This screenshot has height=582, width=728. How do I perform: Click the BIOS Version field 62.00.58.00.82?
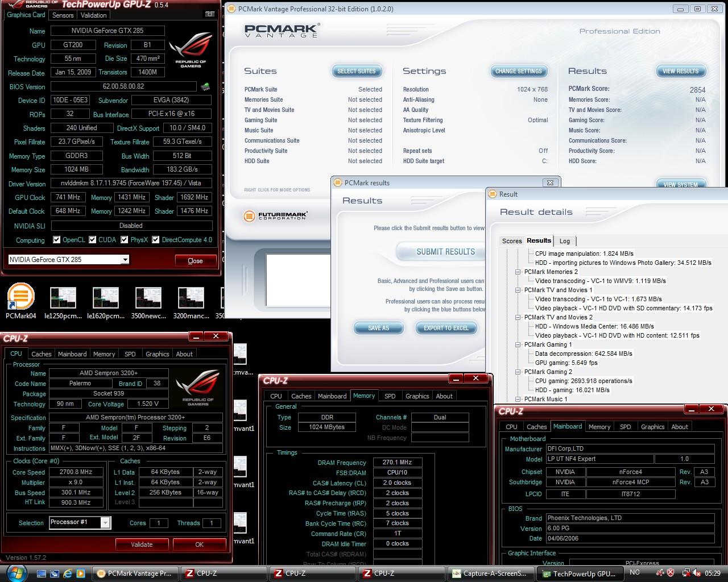[123, 86]
